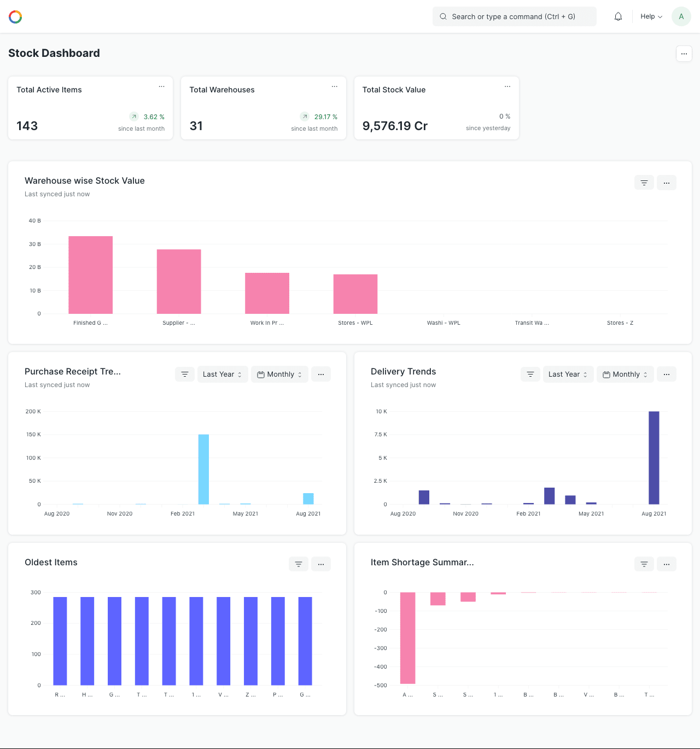Click filter icon on Item Shortage Summary

(x=644, y=564)
